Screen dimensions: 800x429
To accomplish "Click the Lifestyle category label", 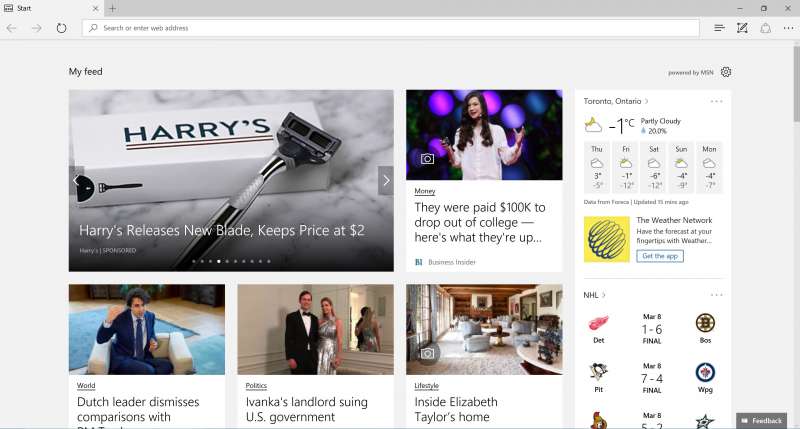I will coord(427,386).
